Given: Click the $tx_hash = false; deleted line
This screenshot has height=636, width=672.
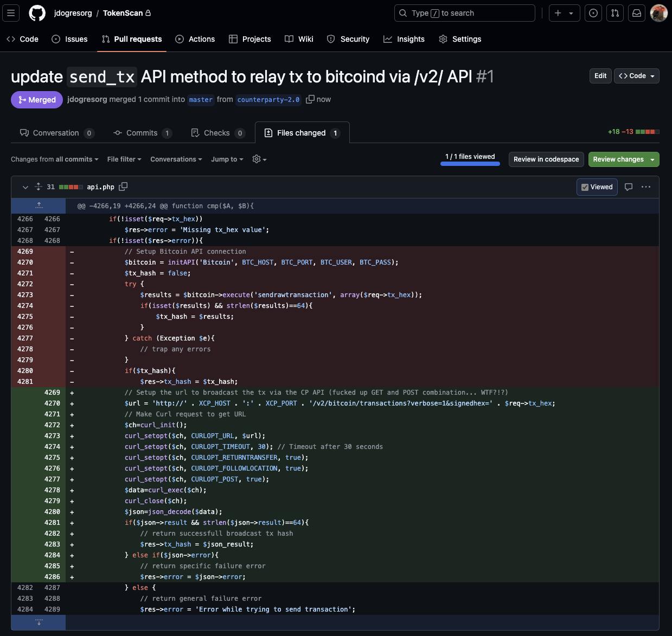Looking at the screenshot, I should tap(157, 273).
